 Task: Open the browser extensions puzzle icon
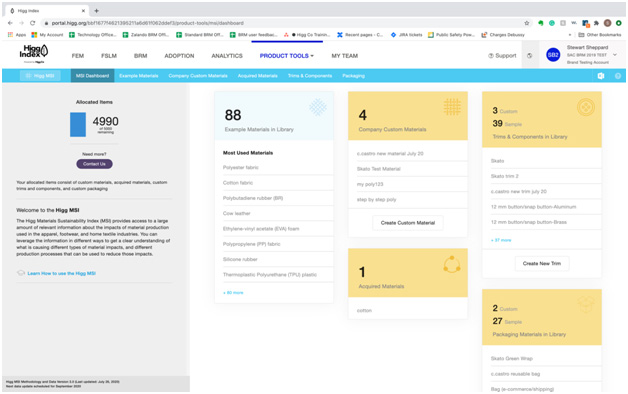[596, 23]
